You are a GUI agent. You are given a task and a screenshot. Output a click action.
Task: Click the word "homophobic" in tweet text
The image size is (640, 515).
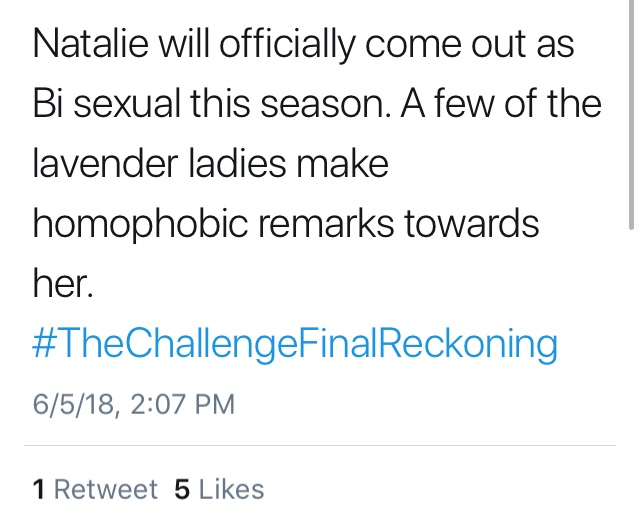pyautogui.click(x=140, y=226)
